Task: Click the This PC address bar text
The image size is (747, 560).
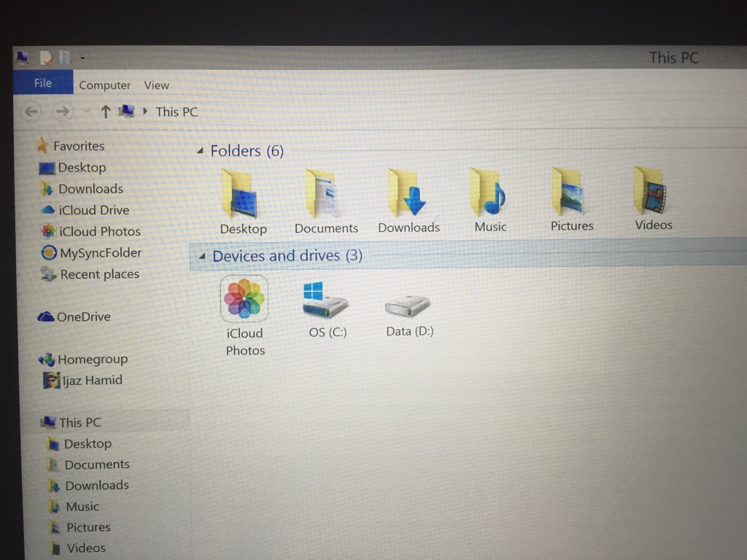Action: (x=177, y=112)
